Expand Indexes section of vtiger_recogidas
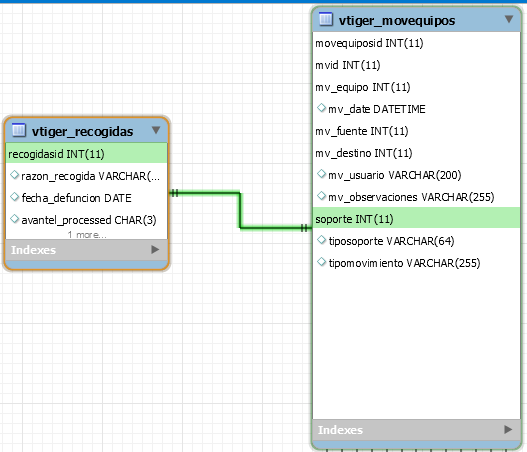The image size is (527, 452). [155, 249]
